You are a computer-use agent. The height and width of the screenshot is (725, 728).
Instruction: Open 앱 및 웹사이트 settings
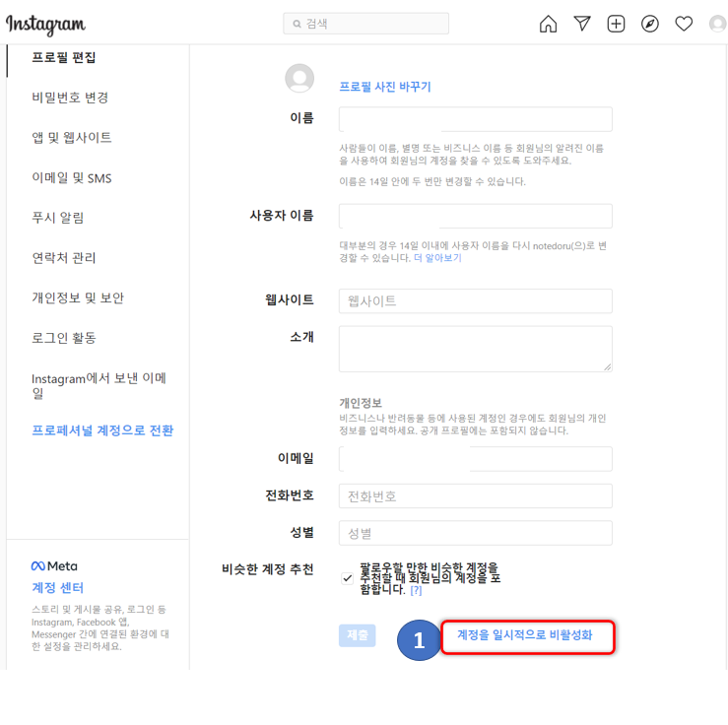72,137
